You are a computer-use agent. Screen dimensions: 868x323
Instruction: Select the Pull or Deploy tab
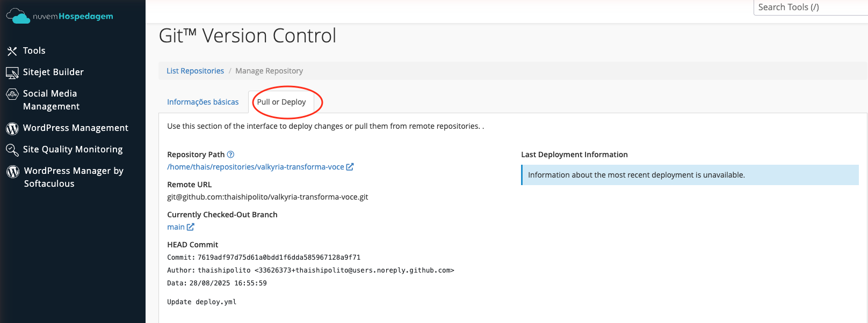click(x=281, y=102)
